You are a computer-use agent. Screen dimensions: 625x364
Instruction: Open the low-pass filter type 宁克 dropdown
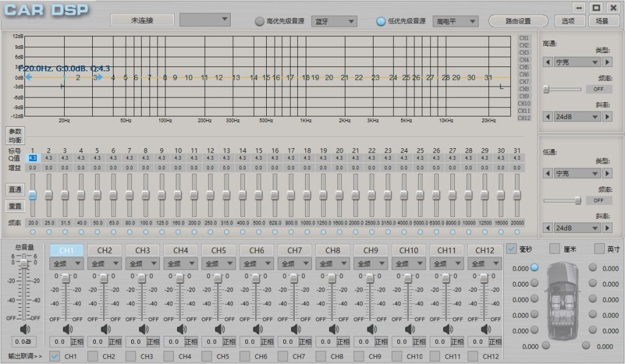[577, 173]
